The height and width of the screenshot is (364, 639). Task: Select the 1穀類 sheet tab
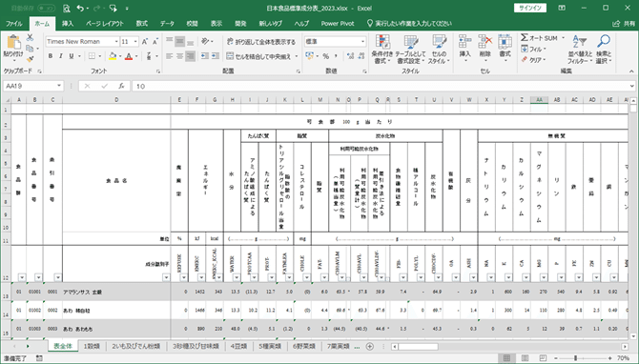92,347
